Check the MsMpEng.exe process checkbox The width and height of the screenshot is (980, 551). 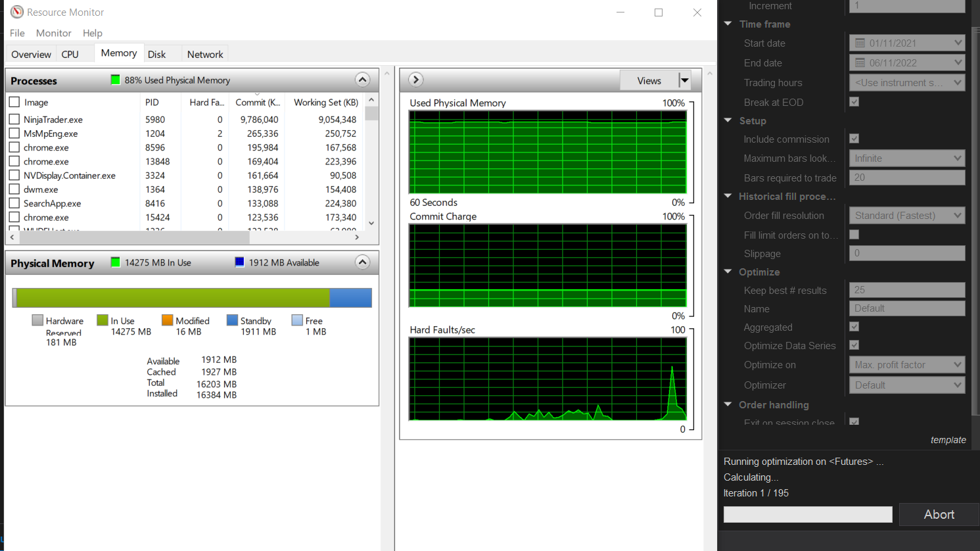tap(14, 133)
